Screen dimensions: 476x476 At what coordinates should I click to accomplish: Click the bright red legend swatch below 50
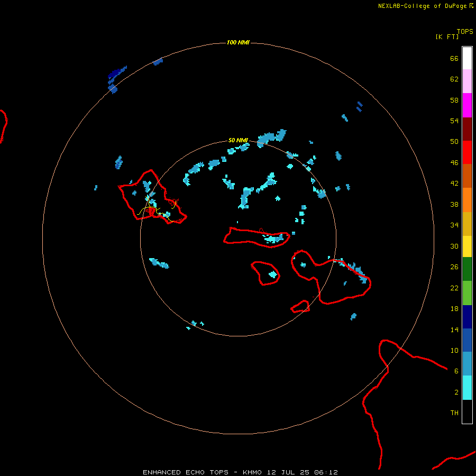467,152
